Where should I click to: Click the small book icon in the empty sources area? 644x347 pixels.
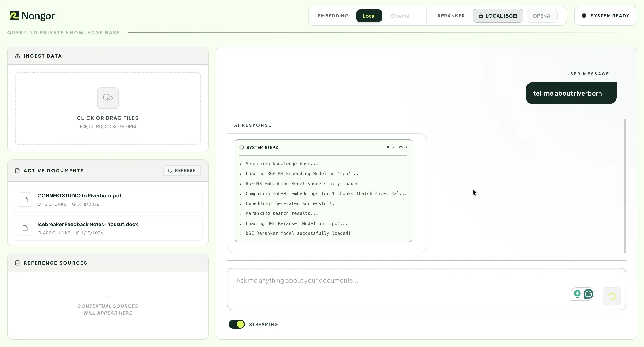[x=108, y=297]
